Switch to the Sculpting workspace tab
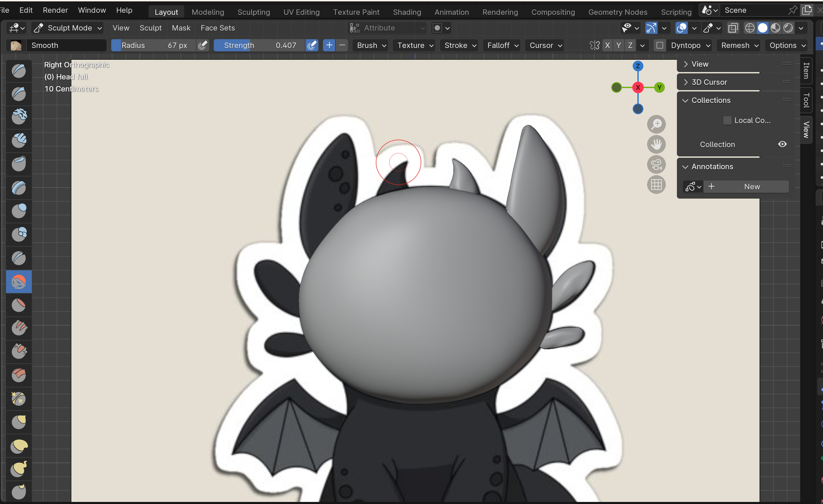 click(253, 12)
